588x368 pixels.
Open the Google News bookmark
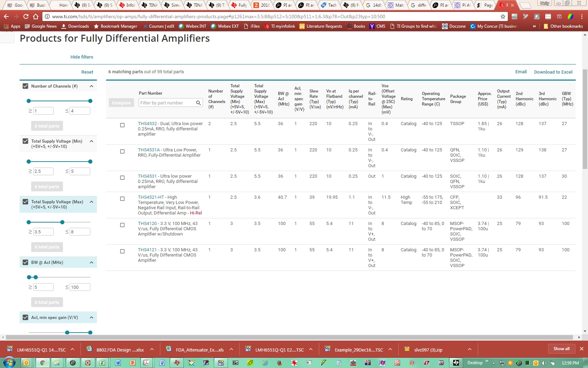click(x=41, y=26)
